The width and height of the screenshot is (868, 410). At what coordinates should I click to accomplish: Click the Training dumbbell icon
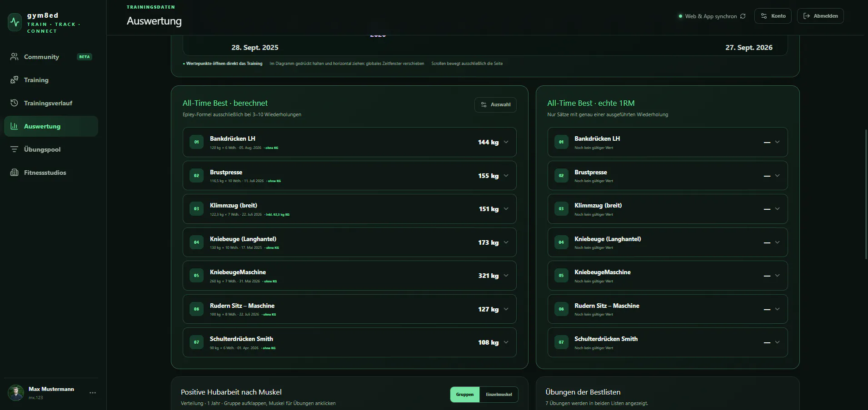click(15, 80)
